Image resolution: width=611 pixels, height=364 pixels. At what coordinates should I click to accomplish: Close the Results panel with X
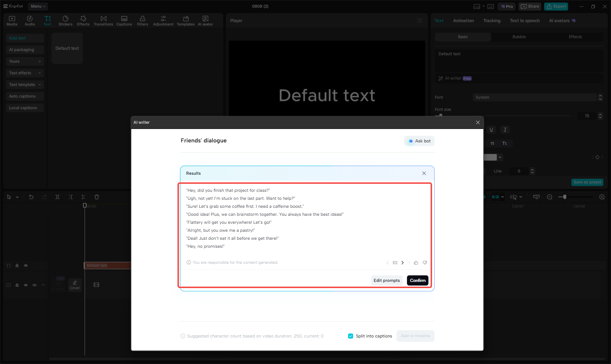424,173
